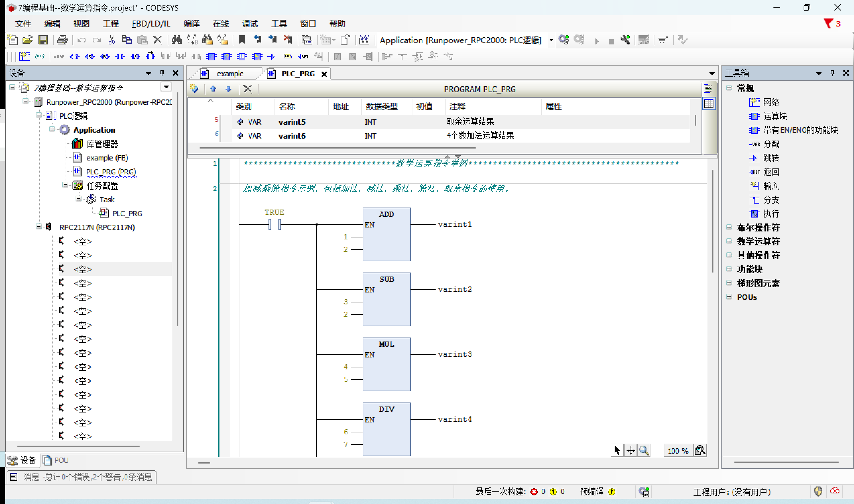Insert a box from the FBD toolbar
Image resolution: width=854 pixels, height=504 pixels.
pos(211,57)
